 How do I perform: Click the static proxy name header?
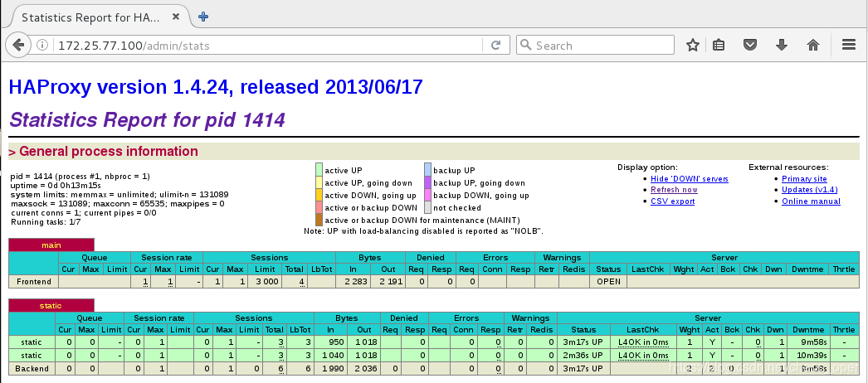[51, 305]
